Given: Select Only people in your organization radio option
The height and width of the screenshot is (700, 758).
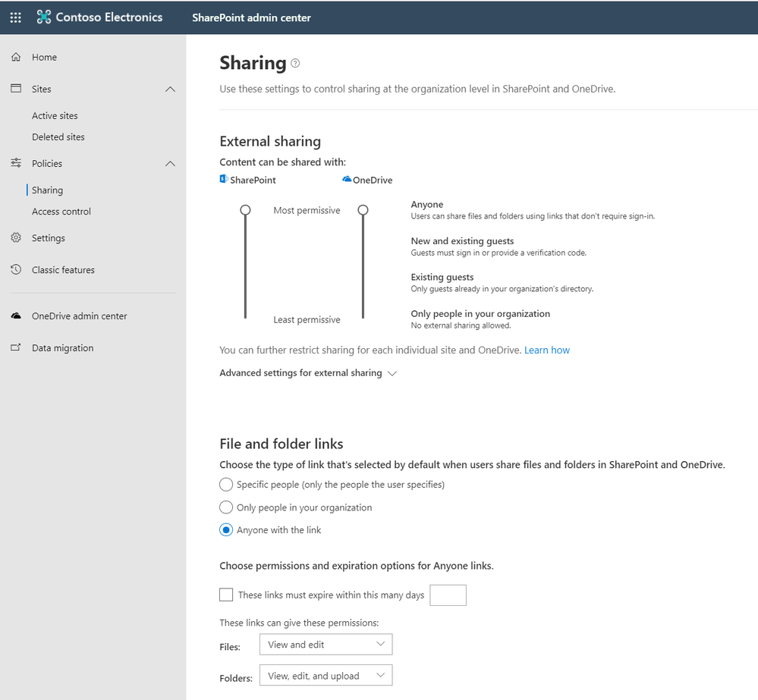Looking at the screenshot, I should [226, 507].
